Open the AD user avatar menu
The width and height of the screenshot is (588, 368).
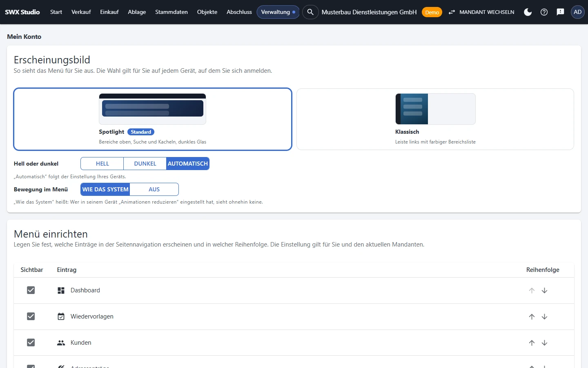(577, 12)
